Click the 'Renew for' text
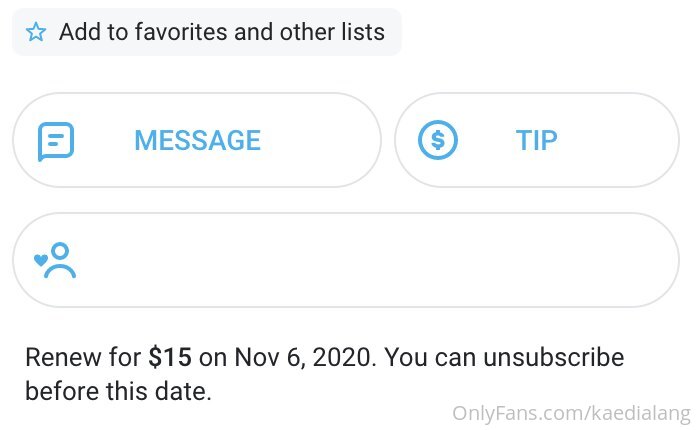The width and height of the screenshot is (696, 430). click(83, 357)
